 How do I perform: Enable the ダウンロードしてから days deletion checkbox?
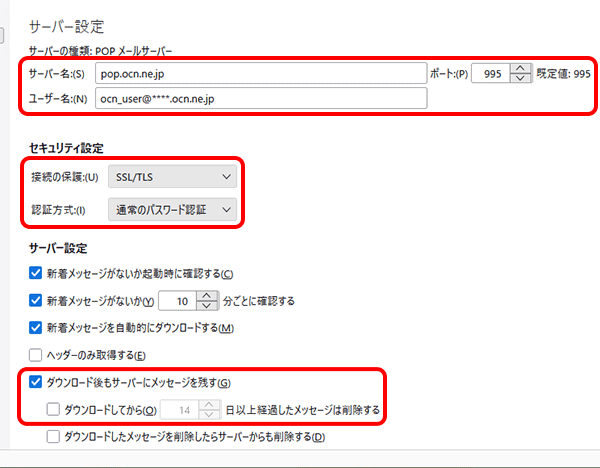(x=54, y=409)
